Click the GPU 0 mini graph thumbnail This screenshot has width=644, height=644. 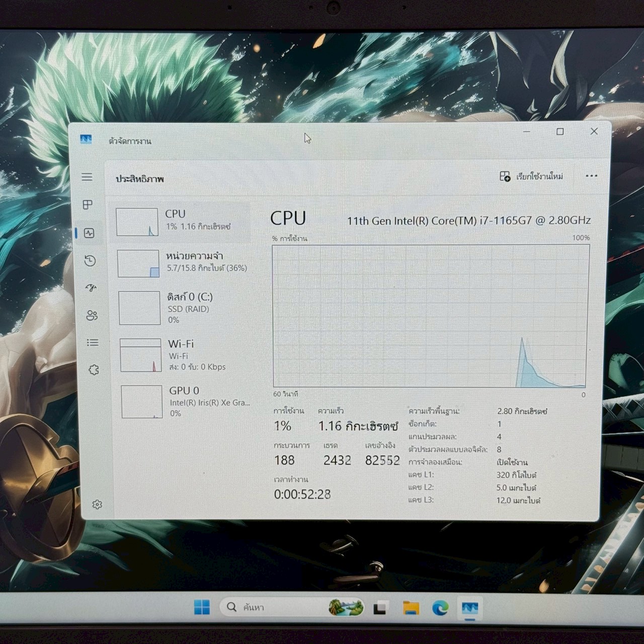pos(141,401)
